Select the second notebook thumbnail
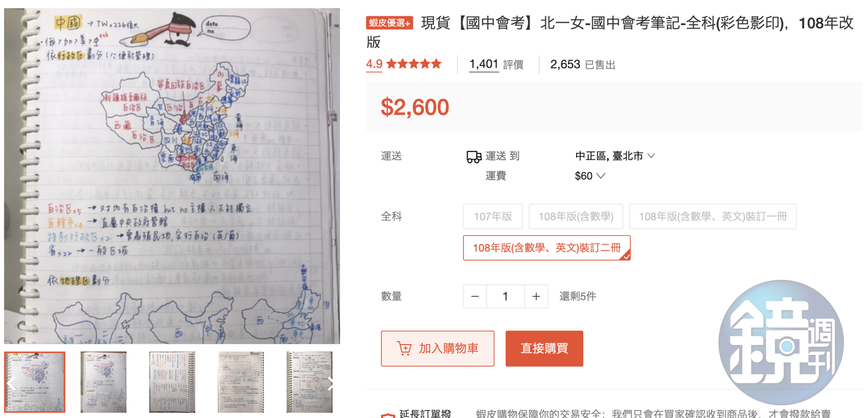Screen dimensions: 868x418 point(103,382)
